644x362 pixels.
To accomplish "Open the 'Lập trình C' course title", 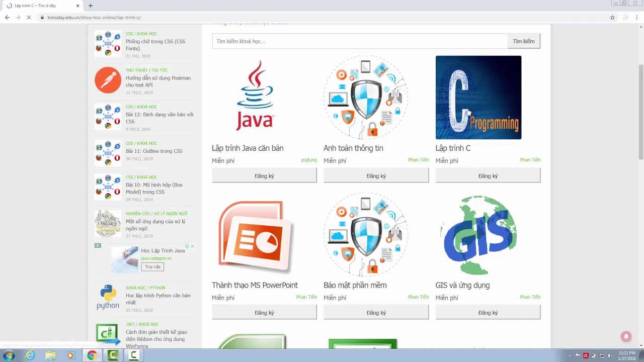I will [x=453, y=148].
